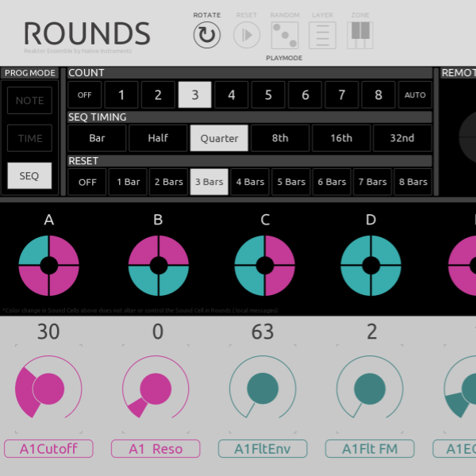The image size is (476, 476).
Task: Choose 8th sequence timing
Action: [x=280, y=138]
